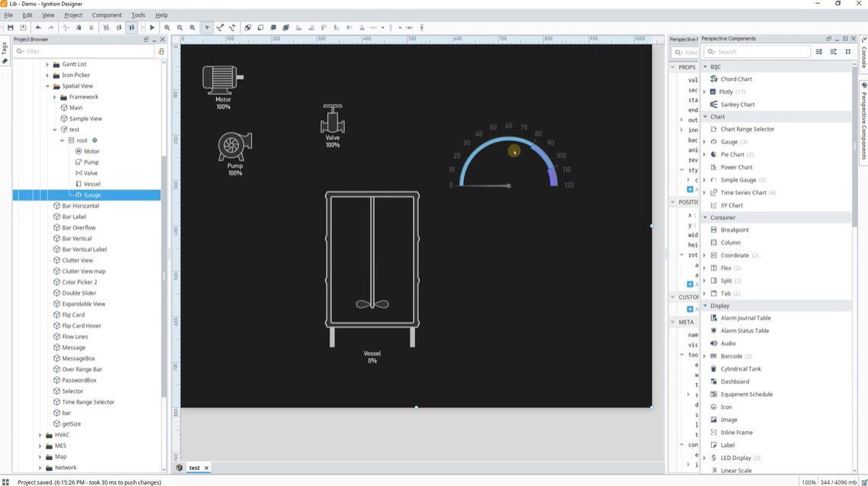The height and width of the screenshot is (486, 868).
Task: Click the expand-all icon in component palette
Action: 818,51
